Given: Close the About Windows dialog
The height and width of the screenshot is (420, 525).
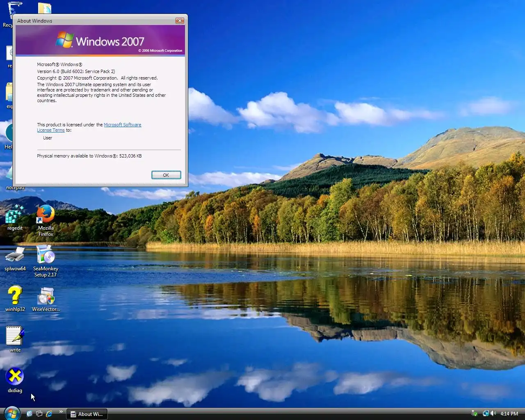Looking at the screenshot, I should [x=180, y=21].
